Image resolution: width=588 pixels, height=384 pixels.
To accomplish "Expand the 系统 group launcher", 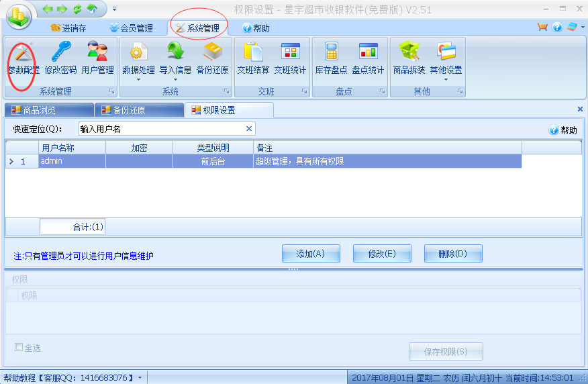I will coord(226,91).
